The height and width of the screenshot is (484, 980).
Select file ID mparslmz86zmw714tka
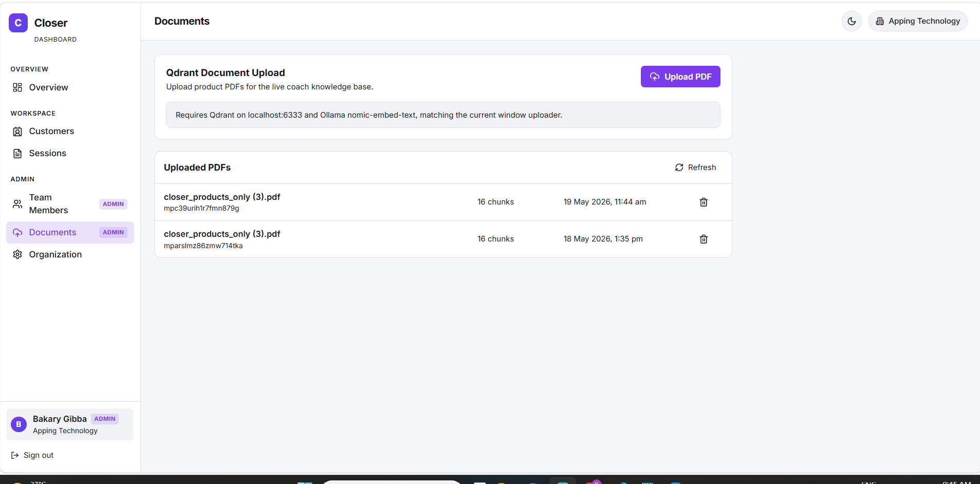pyautogui.click(x=204, y=246)
